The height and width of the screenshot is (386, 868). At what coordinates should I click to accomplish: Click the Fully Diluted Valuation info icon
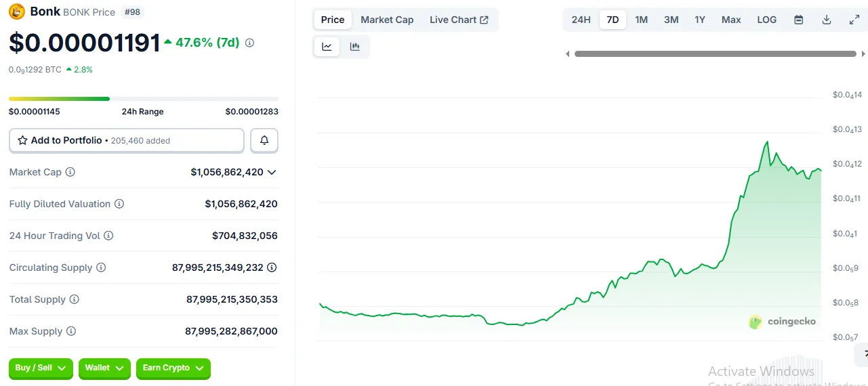[x=119, y=204]
